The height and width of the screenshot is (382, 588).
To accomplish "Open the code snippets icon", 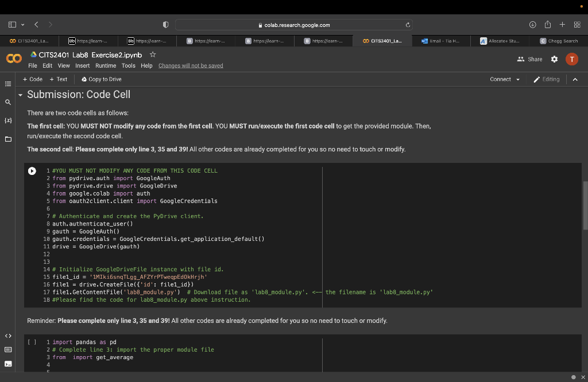I will click(8, 336).
